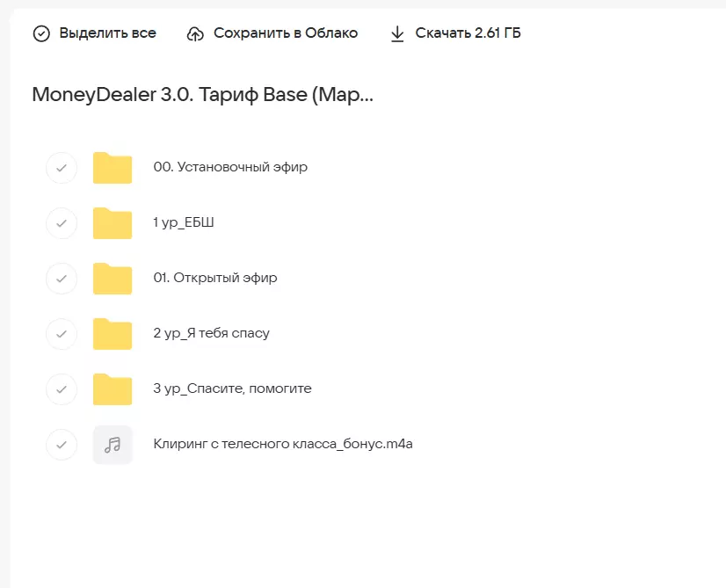Select the checkbox next to "1 ур_ЕБШ"
The width and height of the screenshot is (726, 588).
(61, 222)
